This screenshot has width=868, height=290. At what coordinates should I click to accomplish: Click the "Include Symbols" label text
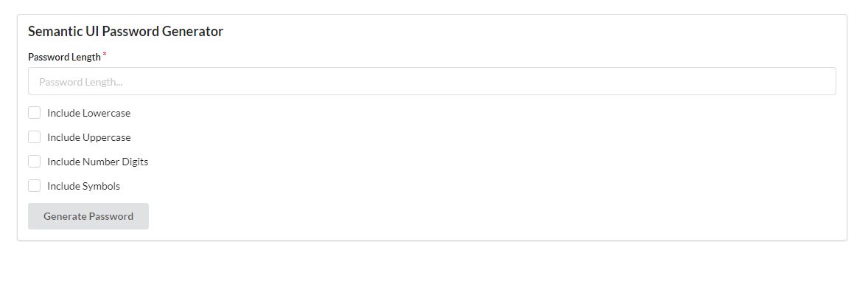tap(83, 186)
